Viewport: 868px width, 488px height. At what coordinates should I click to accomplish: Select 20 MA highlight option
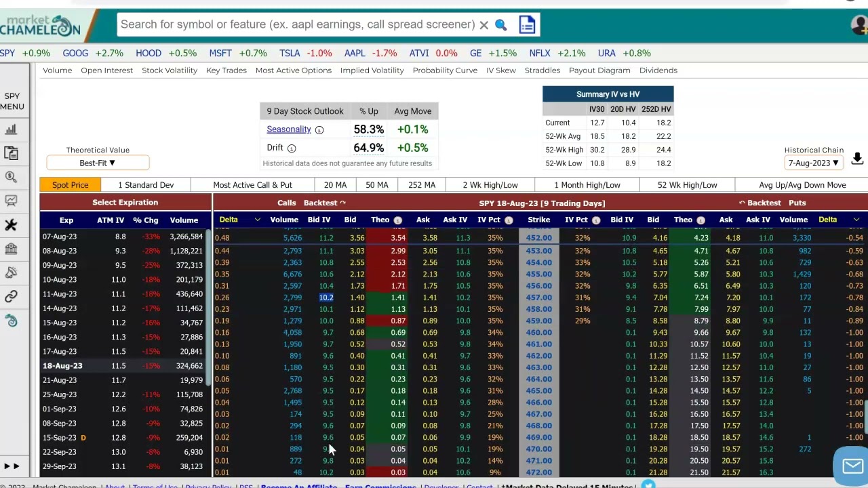coord(335,185)
